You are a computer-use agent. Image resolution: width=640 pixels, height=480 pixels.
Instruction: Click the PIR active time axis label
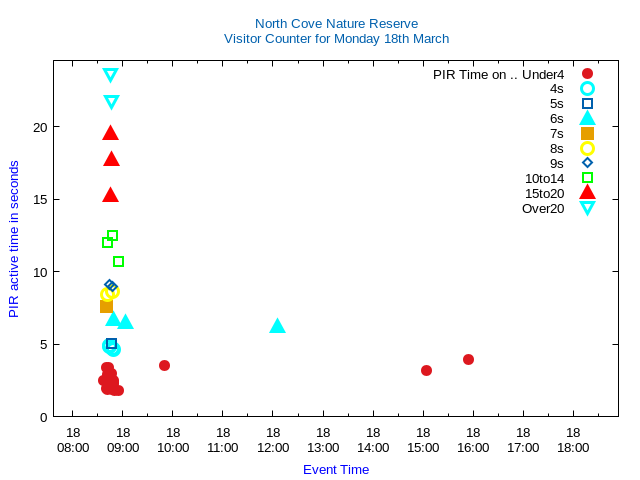point(14,239)
